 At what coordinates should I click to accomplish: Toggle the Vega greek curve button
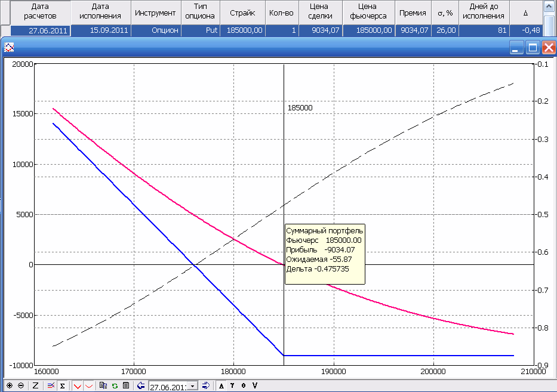(255, 386)
